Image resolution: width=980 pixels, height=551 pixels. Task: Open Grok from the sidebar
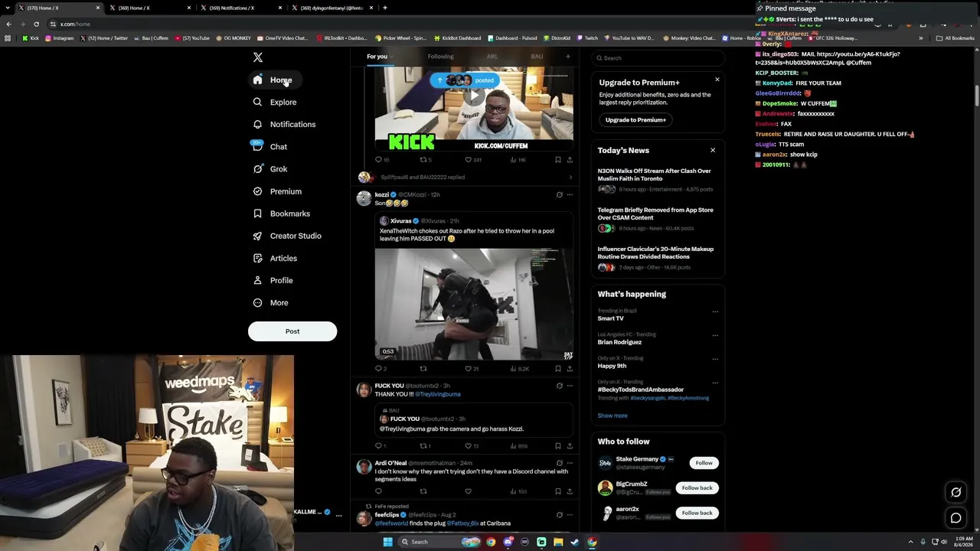tap(270, 169)
